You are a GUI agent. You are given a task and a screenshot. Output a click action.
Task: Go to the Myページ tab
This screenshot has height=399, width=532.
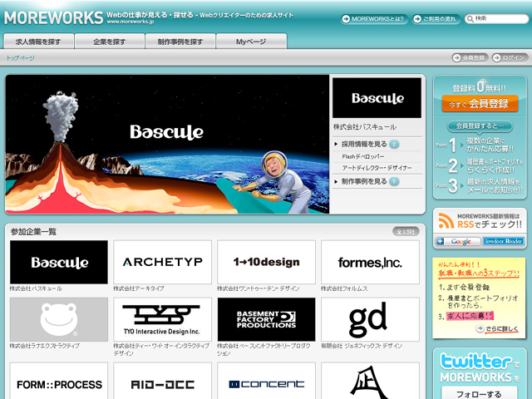(251, 42)
